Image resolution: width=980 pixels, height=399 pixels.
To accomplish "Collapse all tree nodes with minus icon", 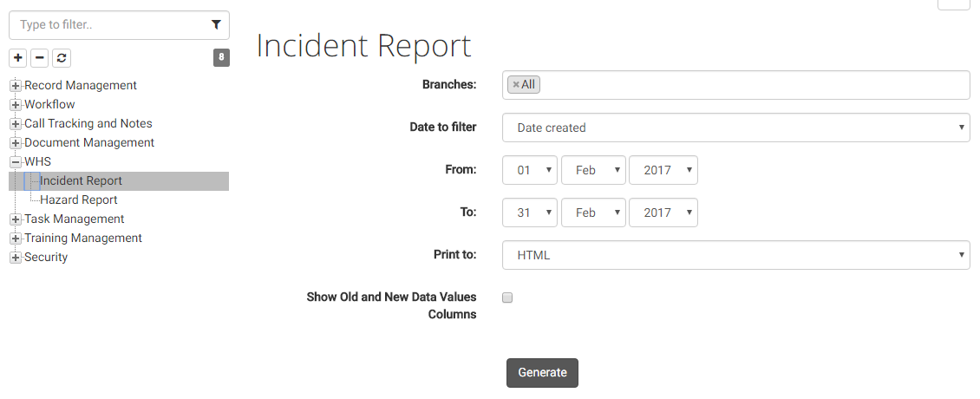I will 39,58.
